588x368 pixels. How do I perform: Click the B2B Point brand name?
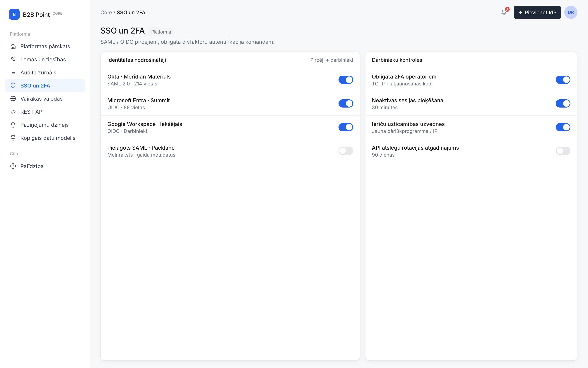click(36, 15)
